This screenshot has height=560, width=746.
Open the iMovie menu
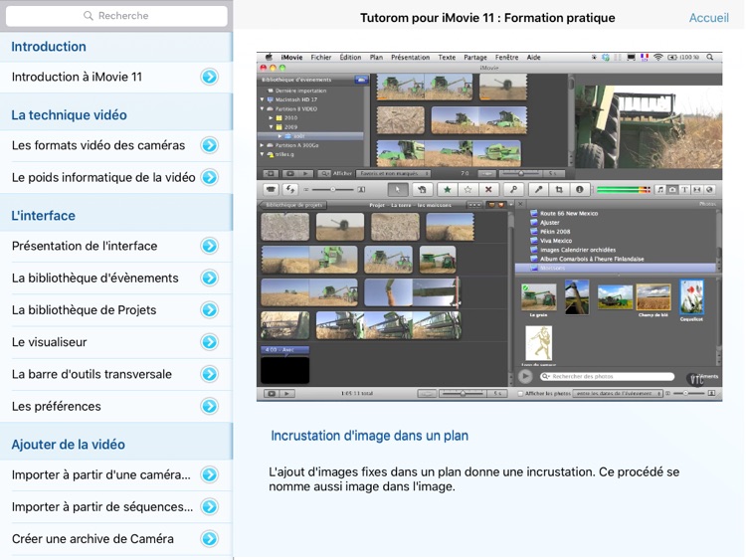pyautogui.click(x=291, y=57)
